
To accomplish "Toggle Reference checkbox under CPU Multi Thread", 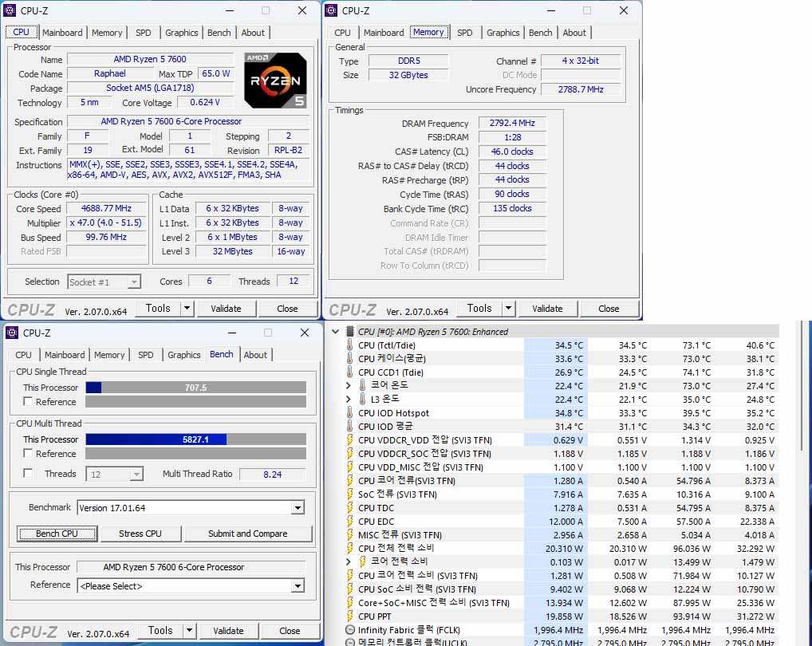I will tap(28, 453).
